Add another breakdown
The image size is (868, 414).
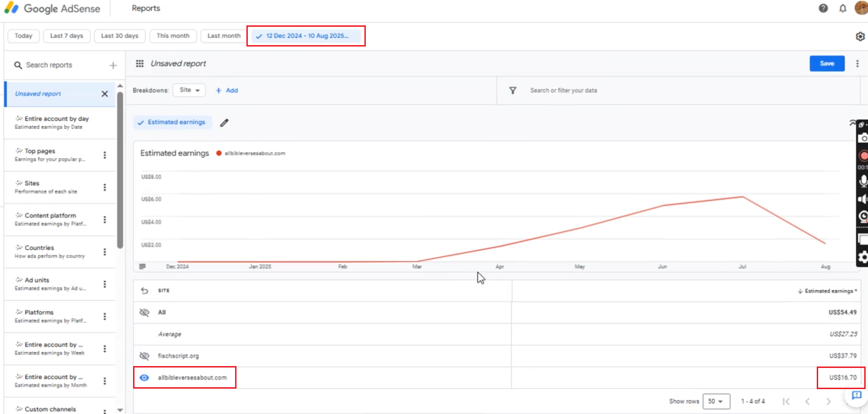(x=227, y=90)
